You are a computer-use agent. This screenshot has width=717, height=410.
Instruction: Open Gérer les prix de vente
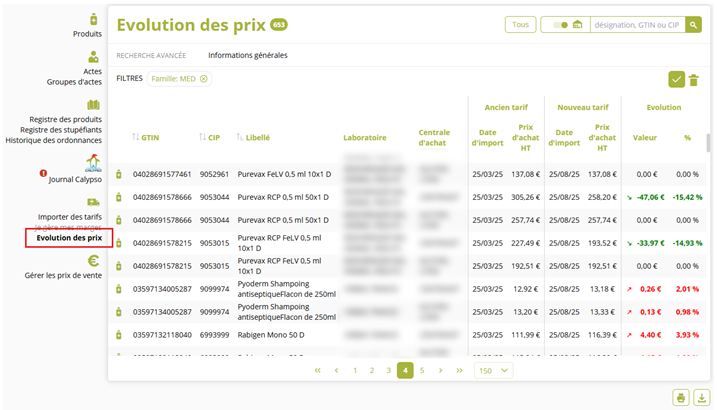click(x=63, y=275)
